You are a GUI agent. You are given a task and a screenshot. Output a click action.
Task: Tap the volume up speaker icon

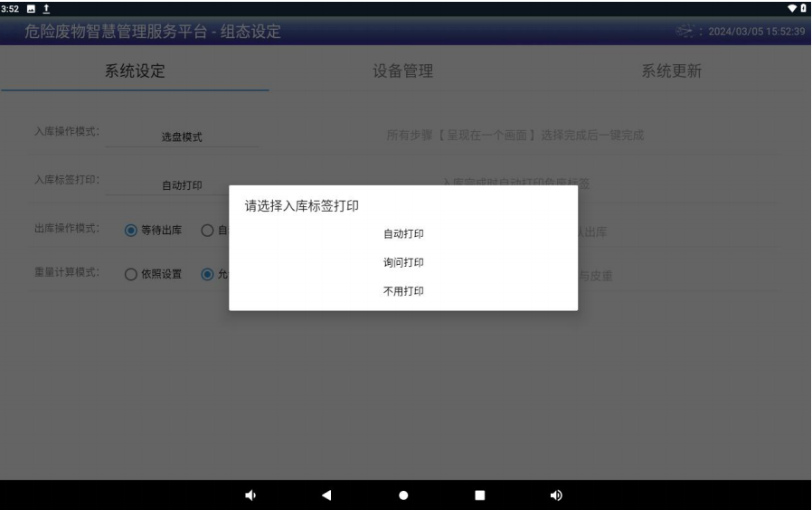pos(556,495)
